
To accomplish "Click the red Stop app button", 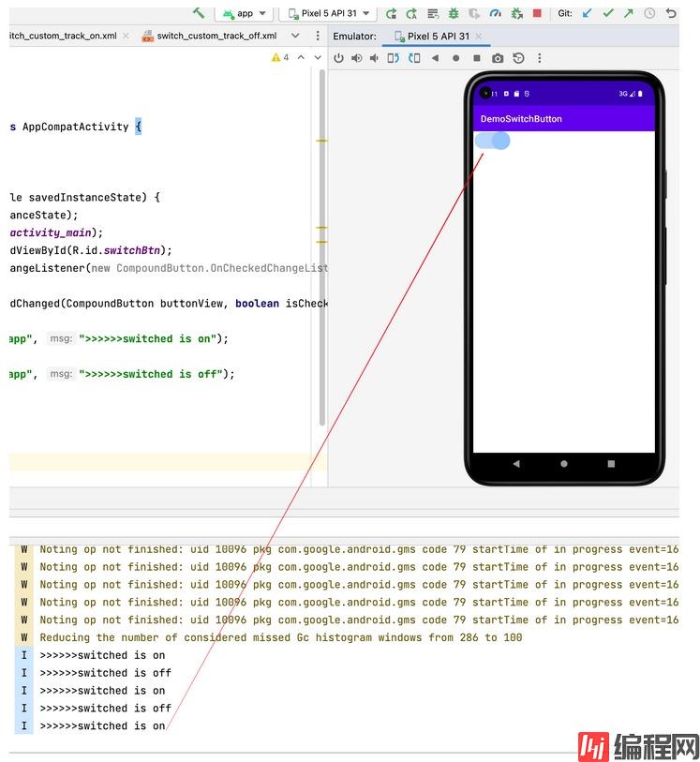I will [537, 13].
